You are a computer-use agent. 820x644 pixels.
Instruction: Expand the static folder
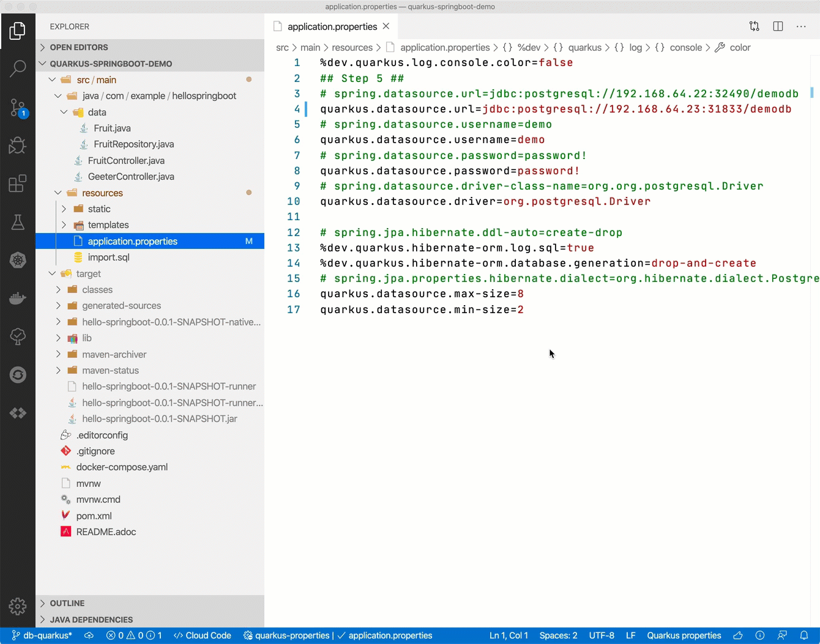pos(150,209)
